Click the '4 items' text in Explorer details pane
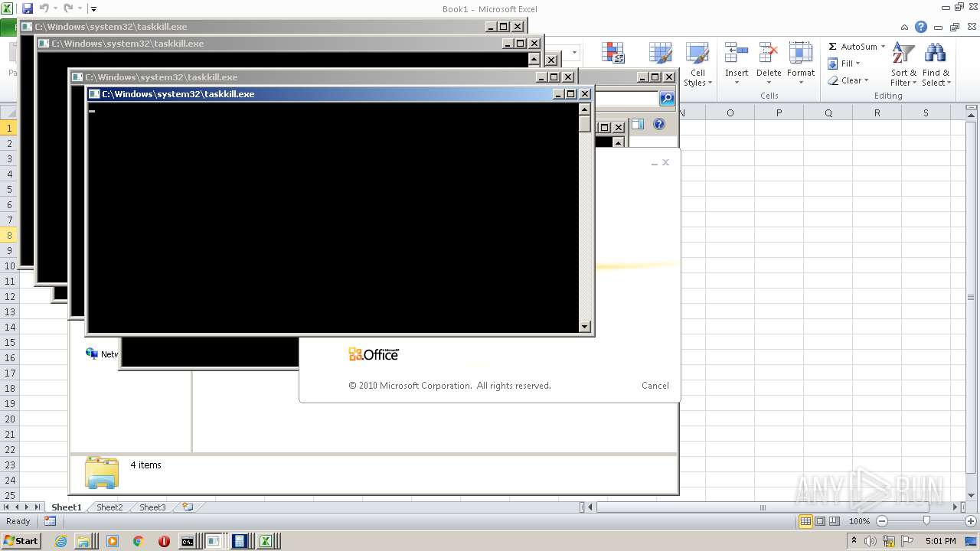The height and width of the screenshot is (551, 980). (x=145, y=465)
